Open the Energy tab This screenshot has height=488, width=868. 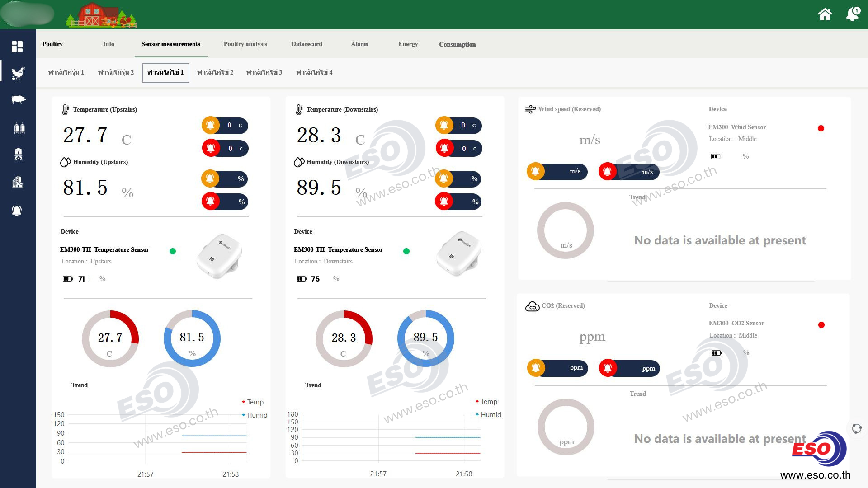coord(408,44)
